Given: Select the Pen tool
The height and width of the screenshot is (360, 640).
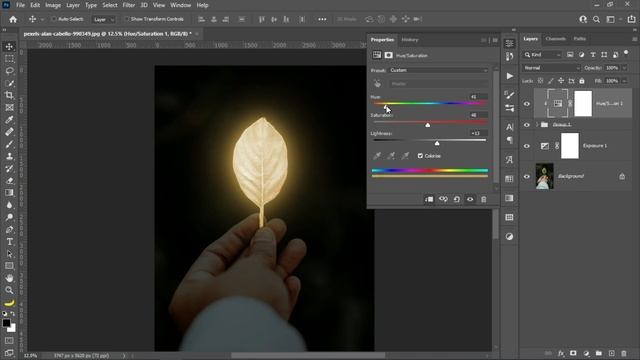Looking at the screenshot, I should pos(9,229).
